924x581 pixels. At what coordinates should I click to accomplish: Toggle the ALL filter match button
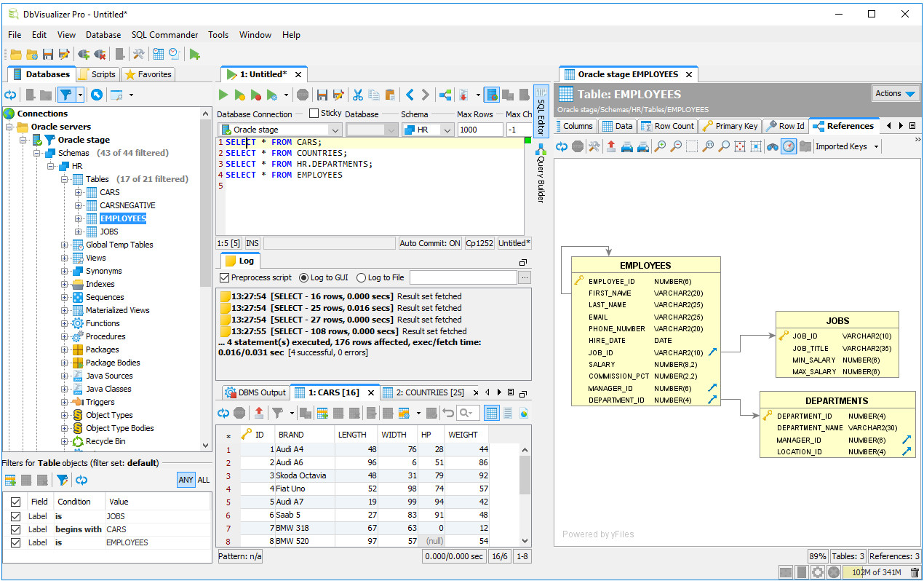pyautogui.click(x=204, y=480)
